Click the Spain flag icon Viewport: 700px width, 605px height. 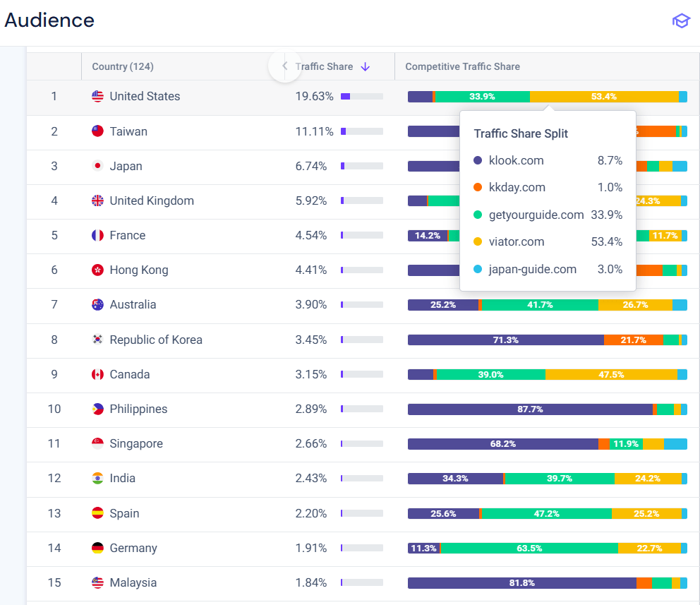(x=97, y=513)
